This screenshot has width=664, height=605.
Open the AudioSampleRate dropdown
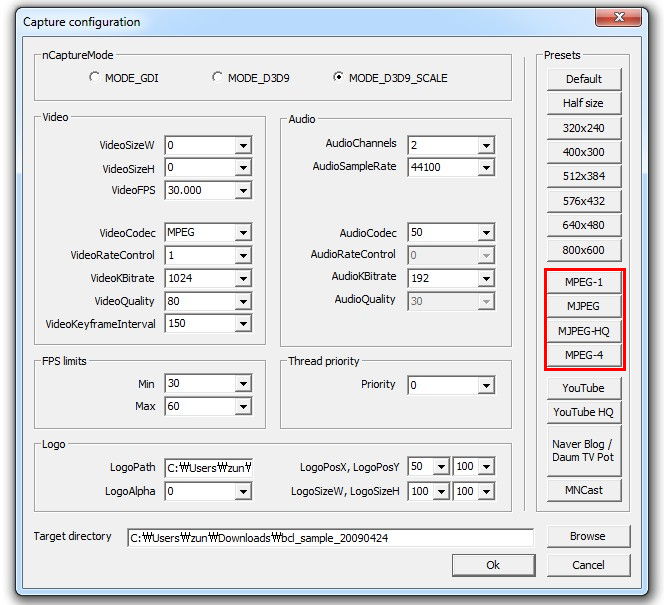click(x=486, y=167)
